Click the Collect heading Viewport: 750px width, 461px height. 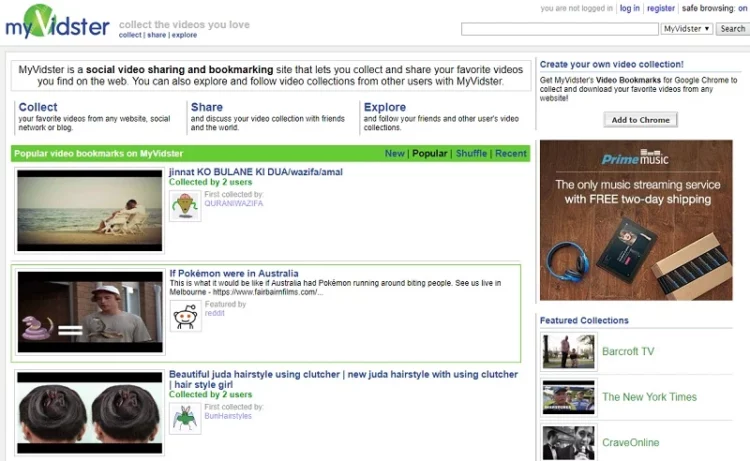click(38, 107)
